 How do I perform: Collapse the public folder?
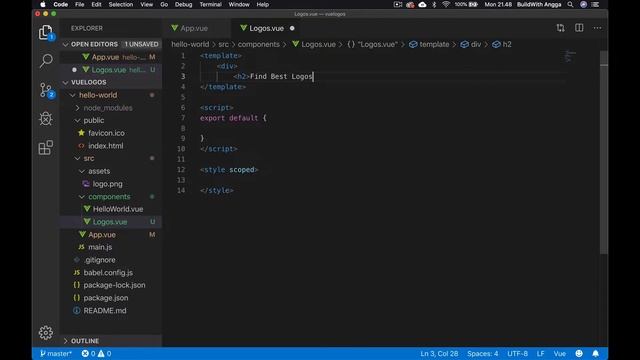pos(77,120)
